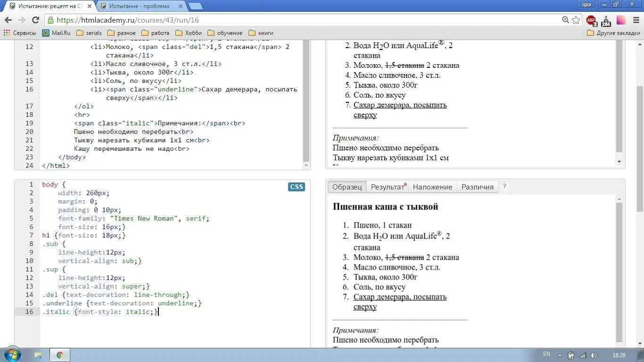The image size is (644, 362).
Task: Open the Сервисы apps shortcut
Action: click(x=20, y=33)
